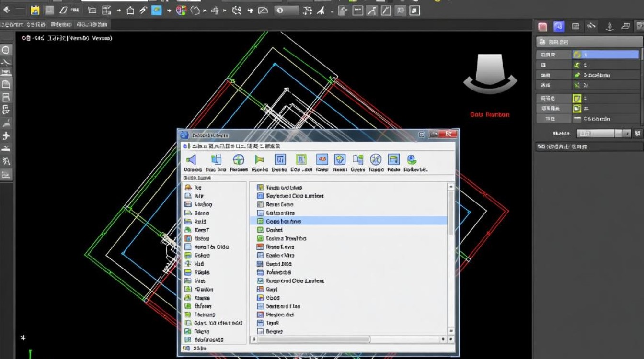
Task: Click the square button right of properties dropdown
Action: [x=637, y=134]
